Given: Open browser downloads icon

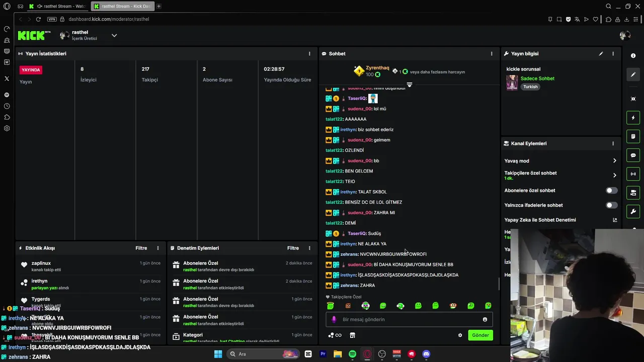Looking at the screenshot, I should coord(626,19).
